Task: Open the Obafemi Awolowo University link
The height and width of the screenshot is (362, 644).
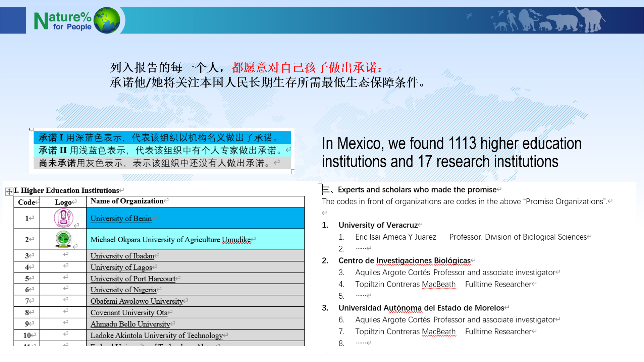Action: click(137, 301)
